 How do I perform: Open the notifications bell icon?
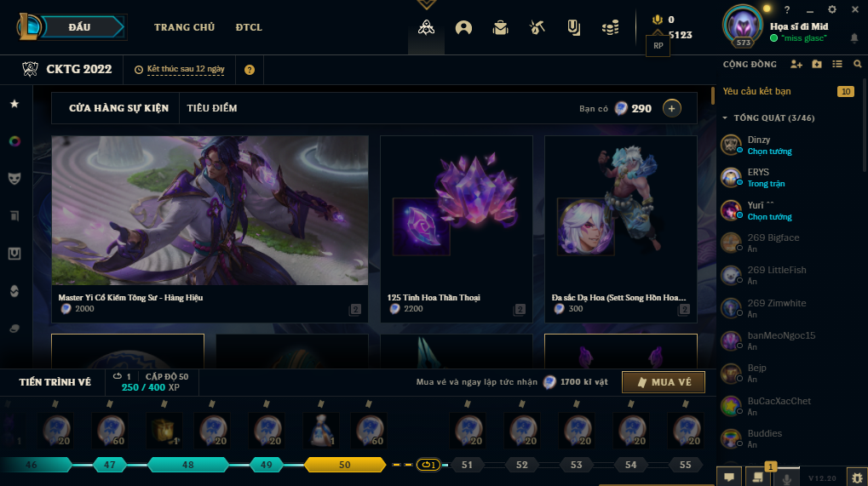coord(854,38)
